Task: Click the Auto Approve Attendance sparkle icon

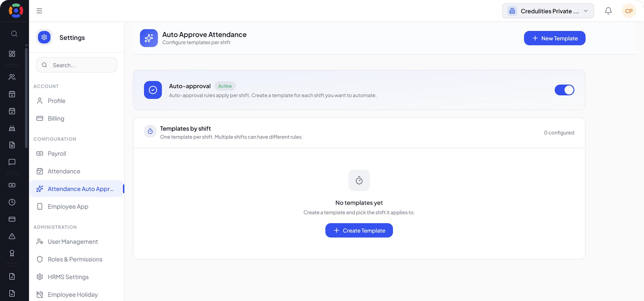Action: (149, 38)
